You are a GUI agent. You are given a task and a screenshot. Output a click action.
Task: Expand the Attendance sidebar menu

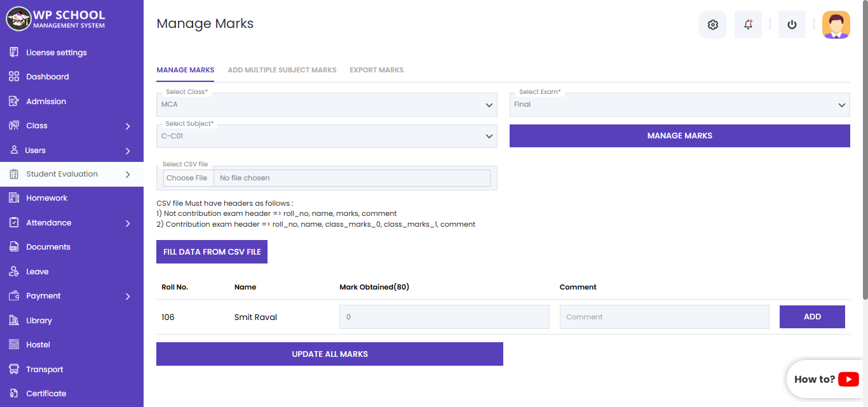pyautogui.click(x=128, y=224)
